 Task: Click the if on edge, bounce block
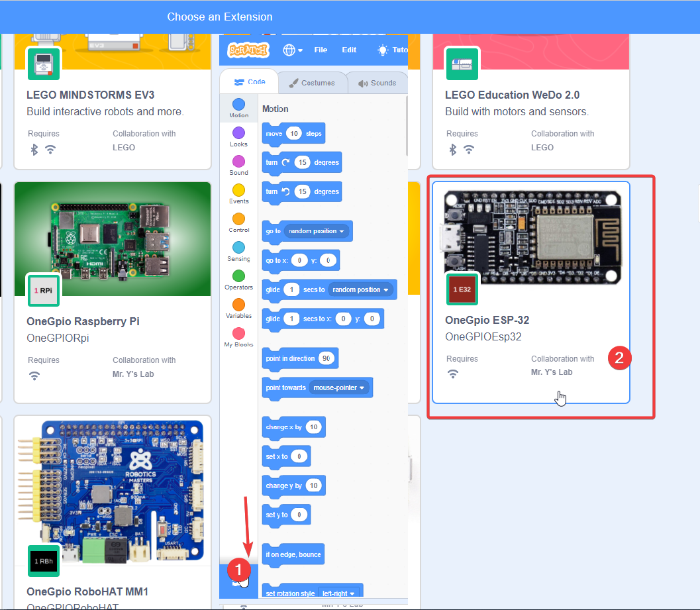coord(293,554)
